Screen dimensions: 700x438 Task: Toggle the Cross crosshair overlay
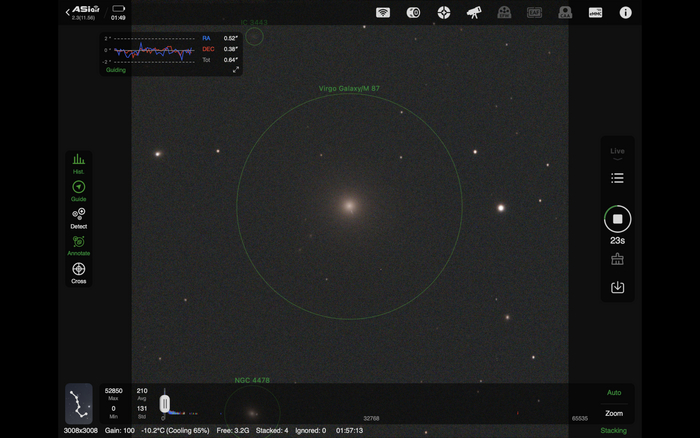pyautogui.click(x=78, y=272)
